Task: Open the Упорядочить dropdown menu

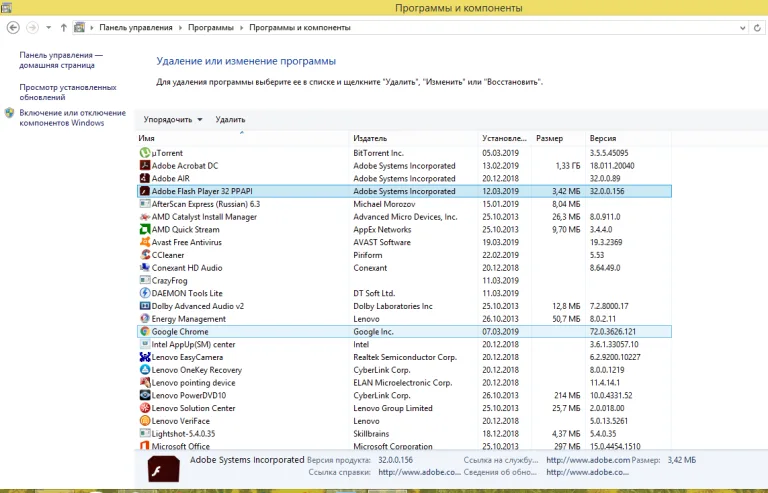Action: [173, 119]
